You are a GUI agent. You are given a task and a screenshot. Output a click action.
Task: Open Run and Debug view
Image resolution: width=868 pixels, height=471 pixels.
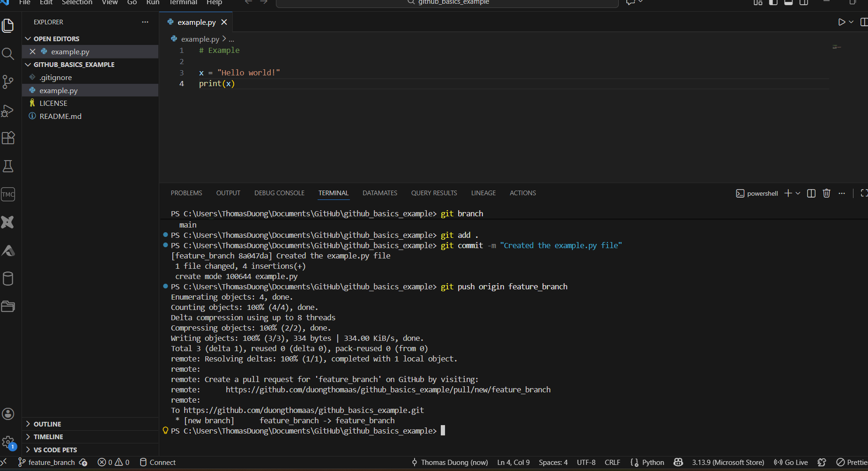click(x=8, y=110)
